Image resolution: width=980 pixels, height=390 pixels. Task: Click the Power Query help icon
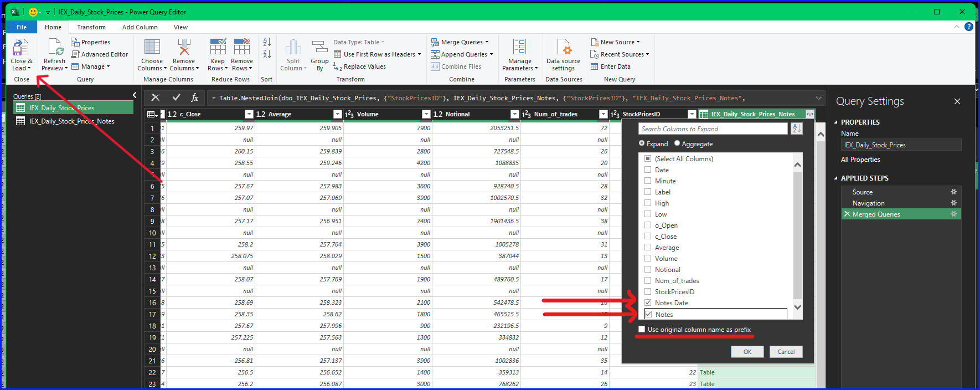click(969, 27)
